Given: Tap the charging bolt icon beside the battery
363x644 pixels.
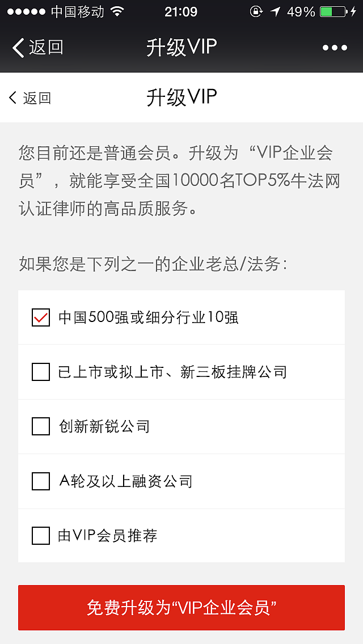Looking at the screenshot, I should tap(355, 11).
